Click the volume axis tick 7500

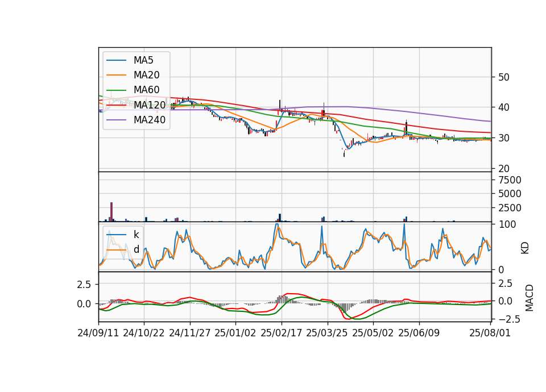click(x=510, y=180)
